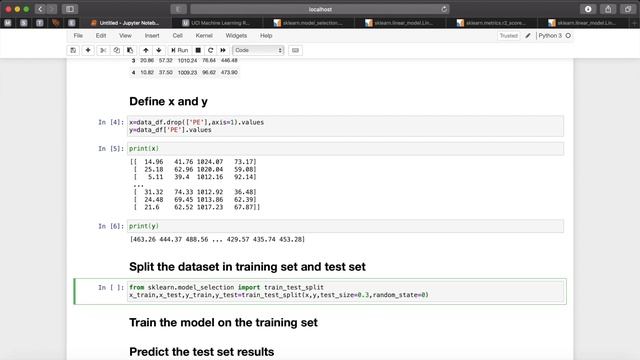Copy selected cells icon
Screen dimensions: 640x360
[x=116, y=50]
